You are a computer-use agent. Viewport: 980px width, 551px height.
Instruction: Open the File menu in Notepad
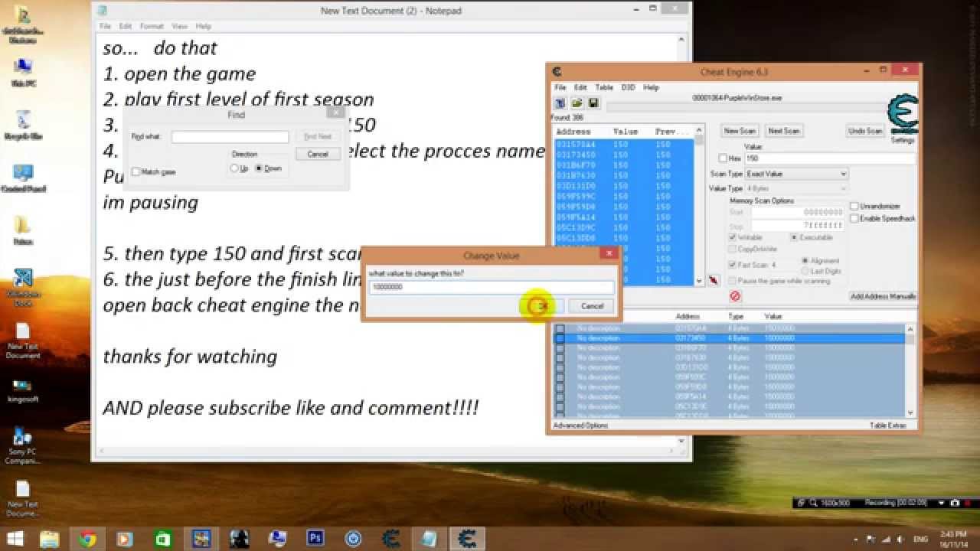tap(106, 26)
